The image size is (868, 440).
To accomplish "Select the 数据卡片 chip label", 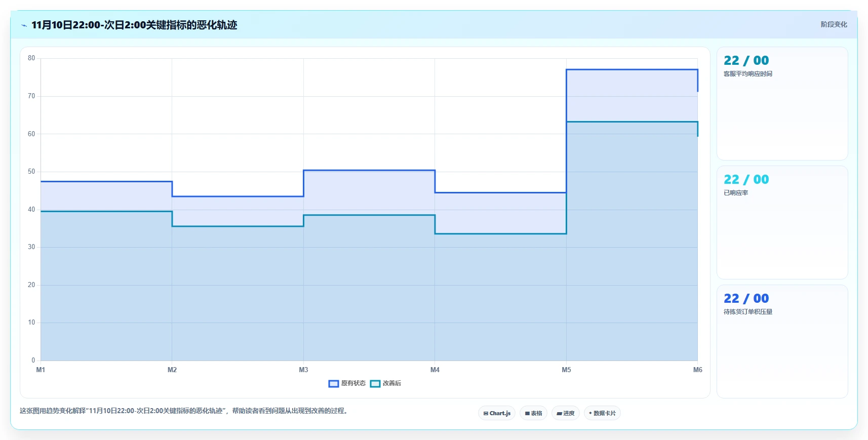I will coord(605,413).
